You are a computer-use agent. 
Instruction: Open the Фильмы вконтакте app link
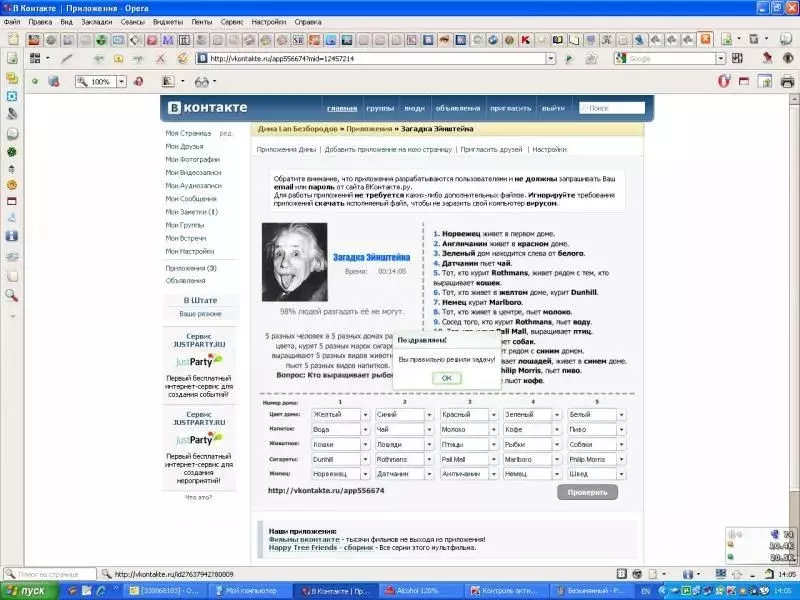[x=304, y=539]
